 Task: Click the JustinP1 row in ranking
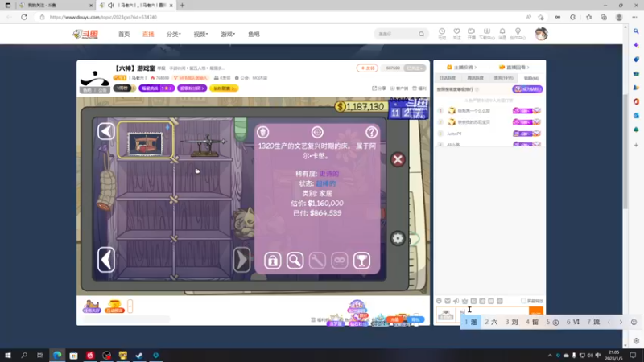[489, 134]
